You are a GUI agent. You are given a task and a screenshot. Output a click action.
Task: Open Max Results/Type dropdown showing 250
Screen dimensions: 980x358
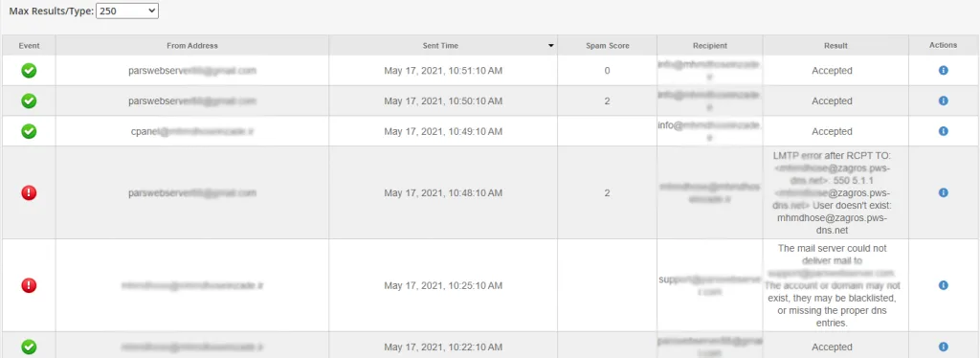[127, 11]
